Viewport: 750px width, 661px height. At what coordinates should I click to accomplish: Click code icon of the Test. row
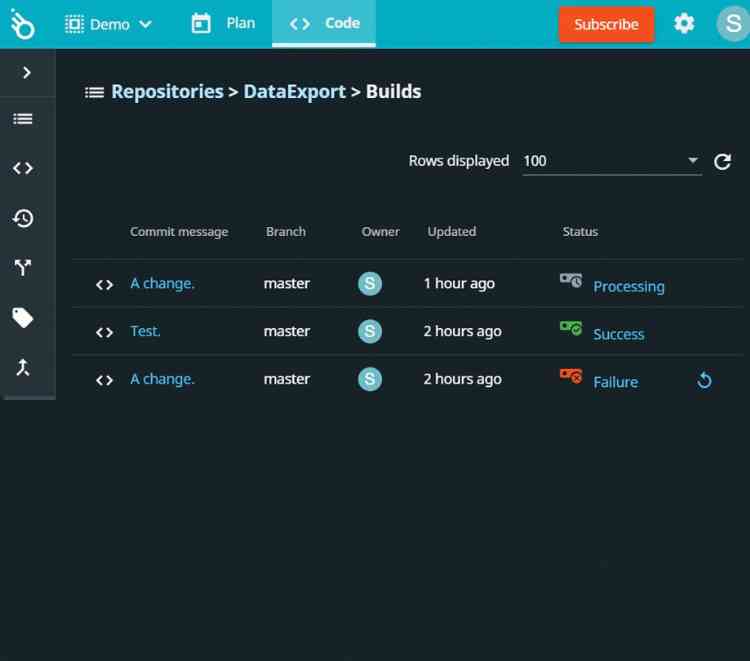pyautogui.click(x=104, y=332)
